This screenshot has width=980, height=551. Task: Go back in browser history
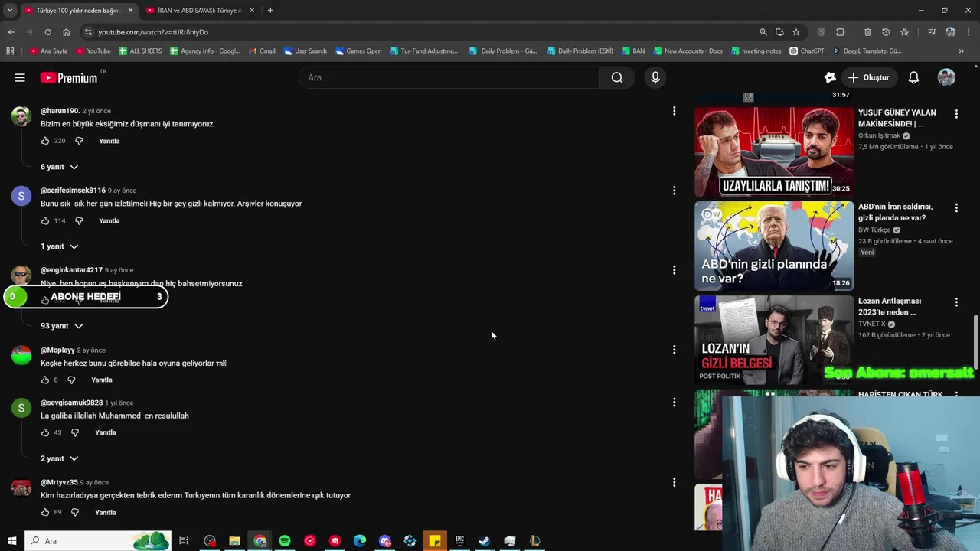pyautogui.click(x=11, y=32)
